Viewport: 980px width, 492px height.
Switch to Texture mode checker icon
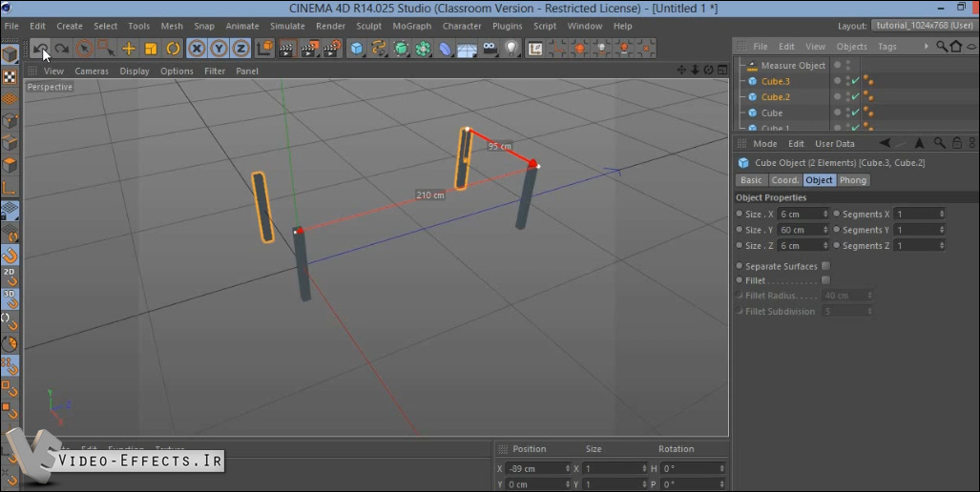click(x=10, y=77)
